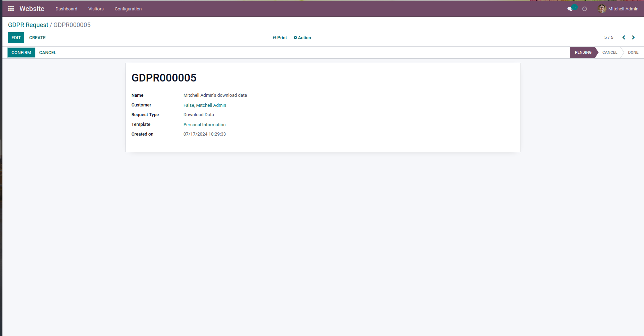This screenshot has height=336, width=644.
Task: Click Mitchell Admin's avatar picture
Action: pyautogui.click(x=602, y=9)
